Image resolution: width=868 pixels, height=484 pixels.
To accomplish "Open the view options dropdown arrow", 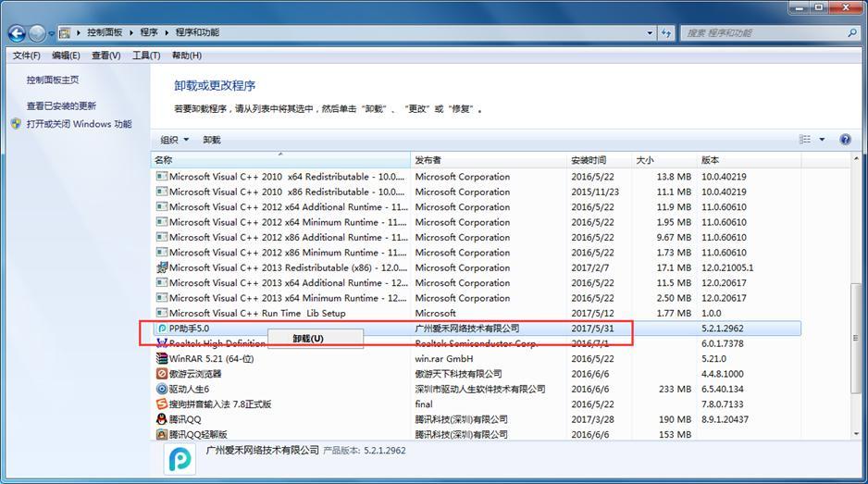I will tap(822, 140).
